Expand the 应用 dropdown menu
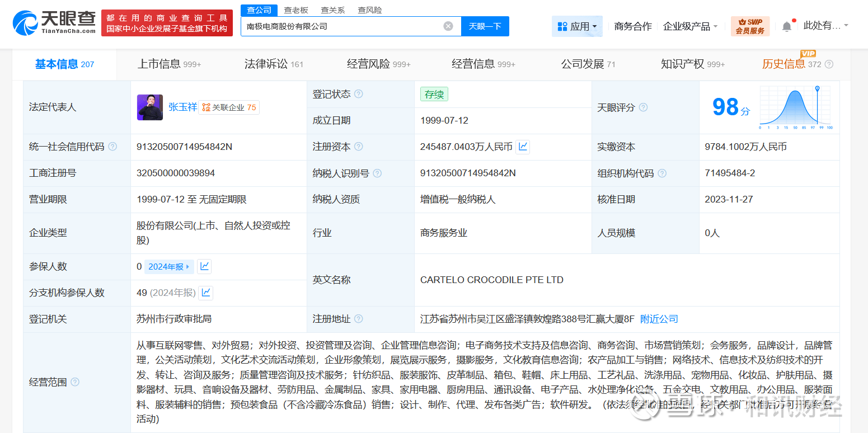This screenshot has height=433, width=868. click(x=576, y=26)
